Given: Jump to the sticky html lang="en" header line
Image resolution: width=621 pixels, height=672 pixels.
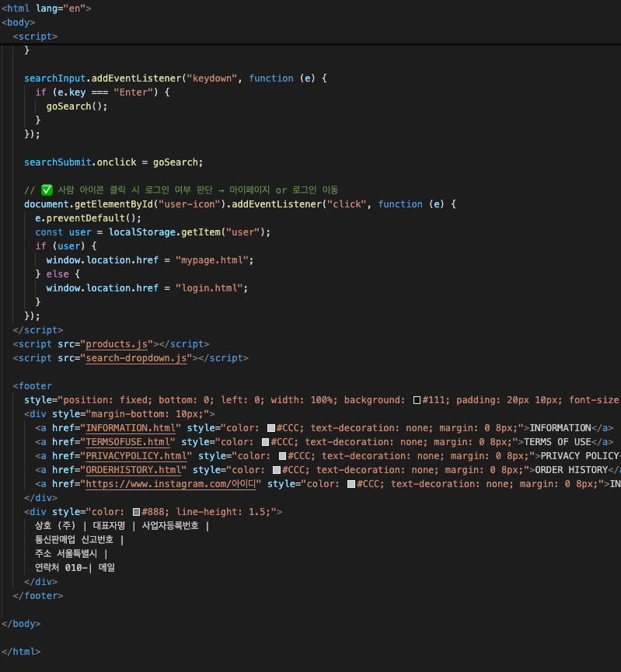Looking at the screenshot, I should point(47,8).
